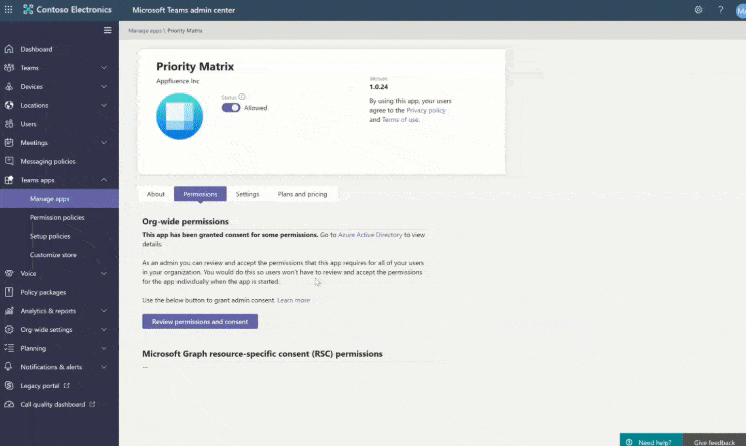Toggle the app Status Allowed switch
Image resolution: width=746 pixels, height=446 pixels.
click(231, 107)
